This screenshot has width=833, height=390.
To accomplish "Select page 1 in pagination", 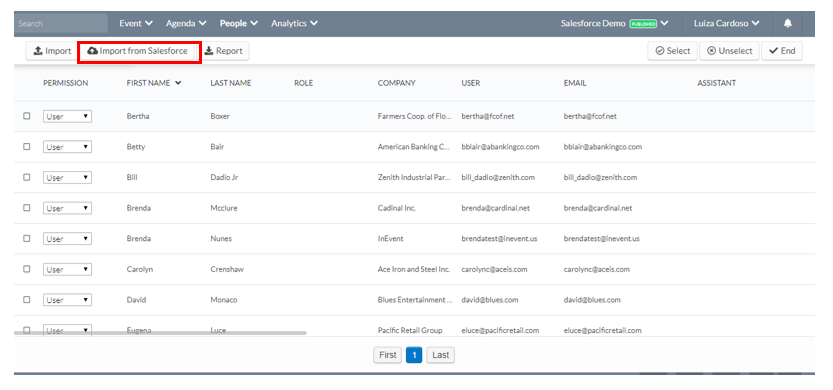I will [414, 355].
